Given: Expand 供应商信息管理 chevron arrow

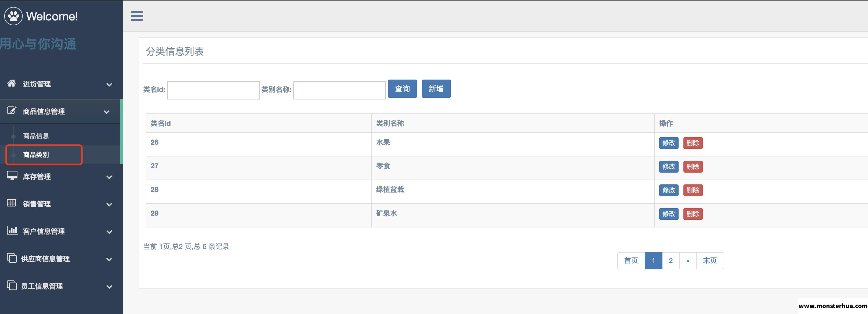Looking at the screenshot, I should 109,259.
